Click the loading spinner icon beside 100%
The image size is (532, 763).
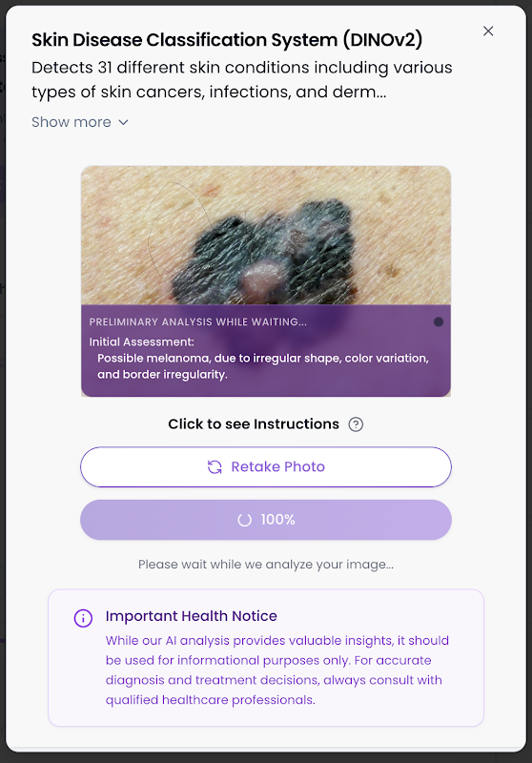[244, 520]
